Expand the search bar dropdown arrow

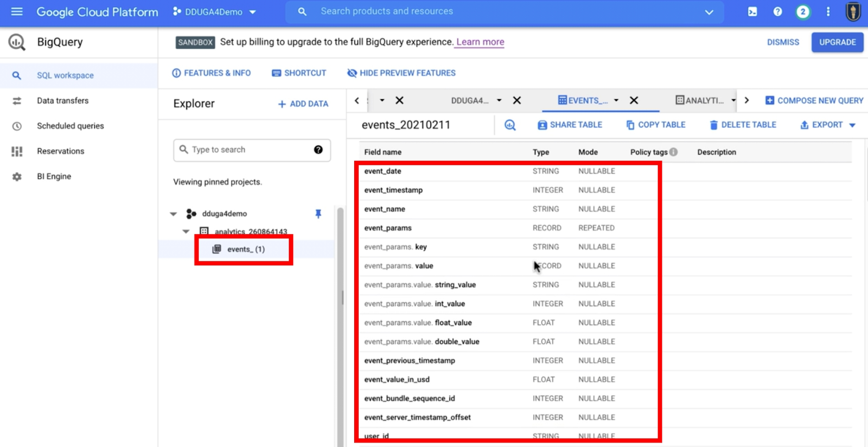point(709,12)
